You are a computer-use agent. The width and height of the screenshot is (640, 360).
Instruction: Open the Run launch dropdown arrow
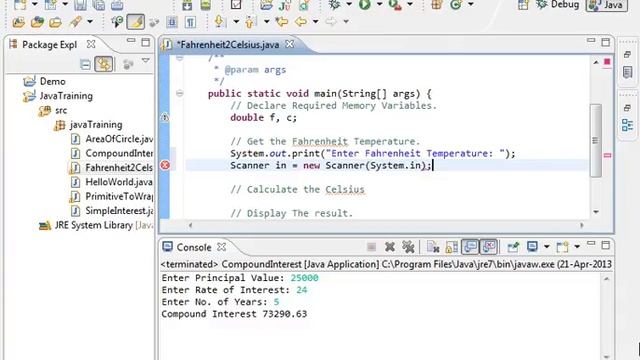(379, 4)
